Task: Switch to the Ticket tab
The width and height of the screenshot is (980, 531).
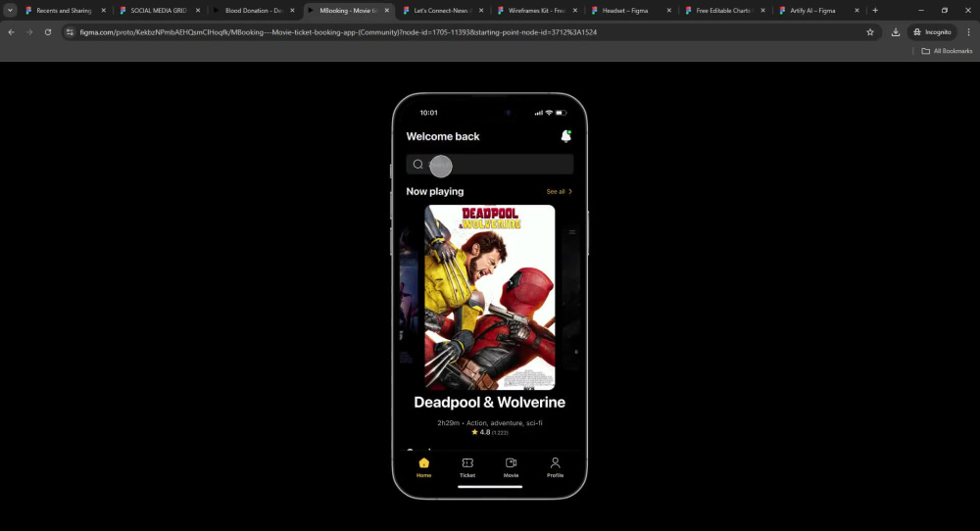Action: (x=467, y=467)
